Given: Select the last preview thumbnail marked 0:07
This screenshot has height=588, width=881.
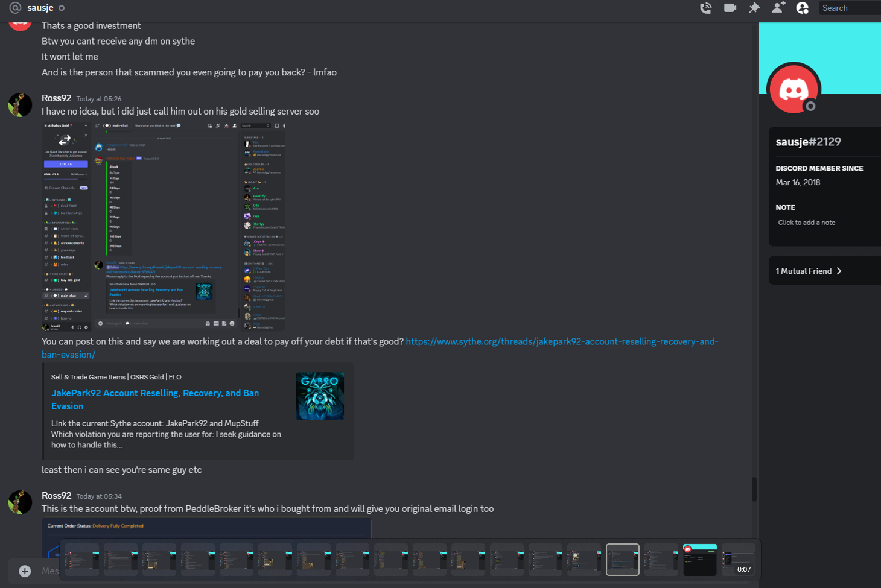Looking at the screenshot, I should tap(739, 560).
